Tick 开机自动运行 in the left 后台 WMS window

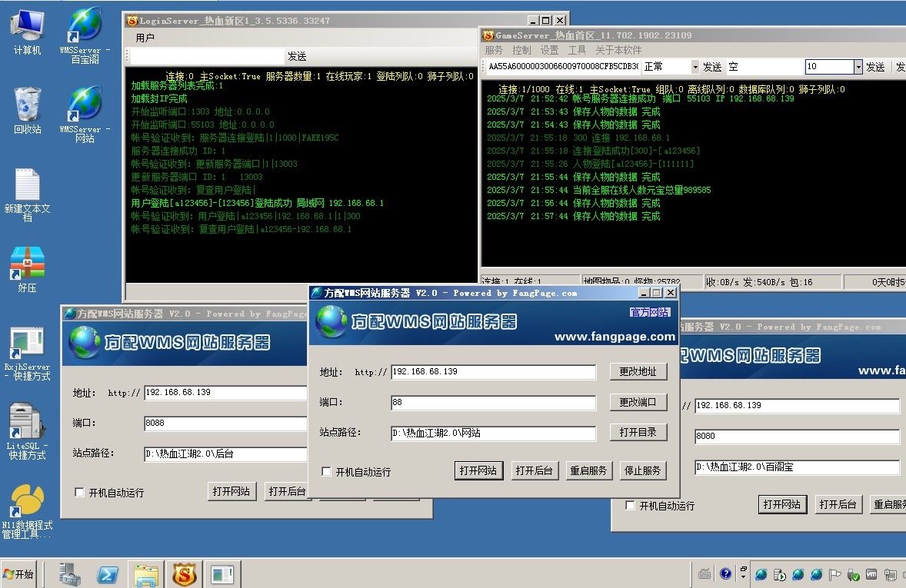click(x=79, y=492)
